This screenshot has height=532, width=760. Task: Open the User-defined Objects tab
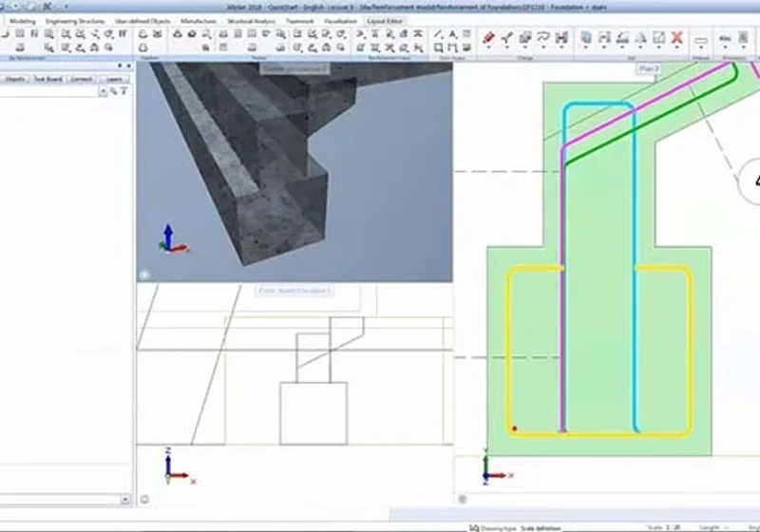[x=142, y=21]
